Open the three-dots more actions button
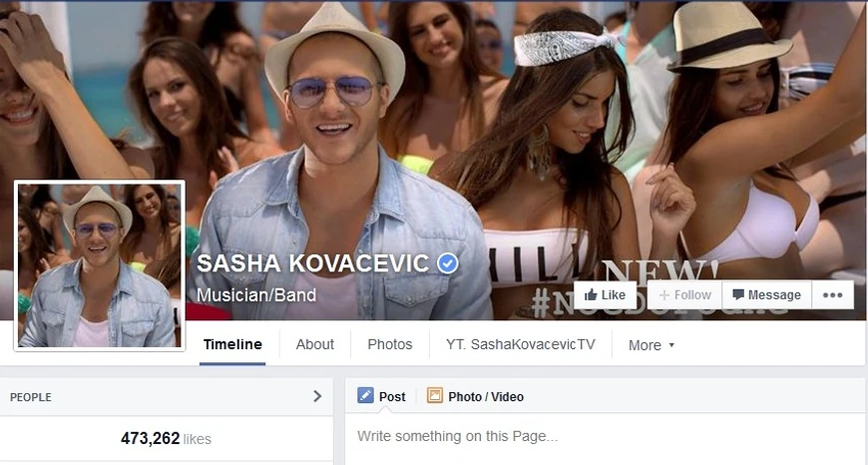The height and width of the screenshot is (465, 868). (x=832, y=295)
